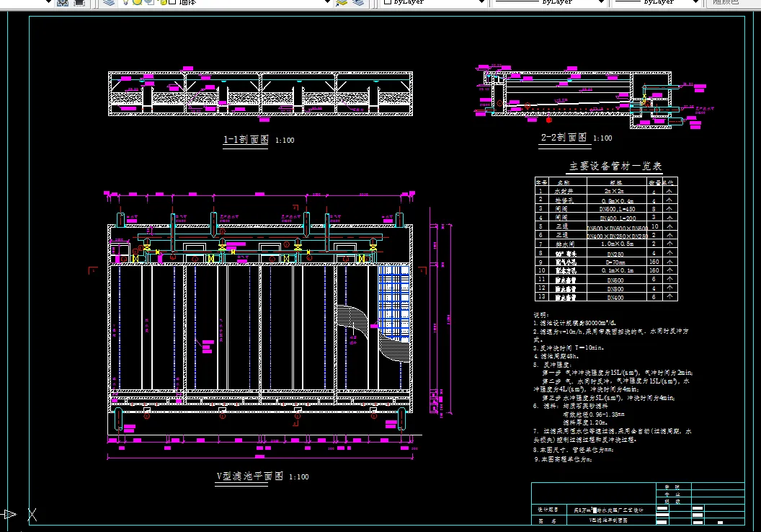
Task: Click the 1:100 scale beside V型滤池平面图
Action: coord(299,477)
